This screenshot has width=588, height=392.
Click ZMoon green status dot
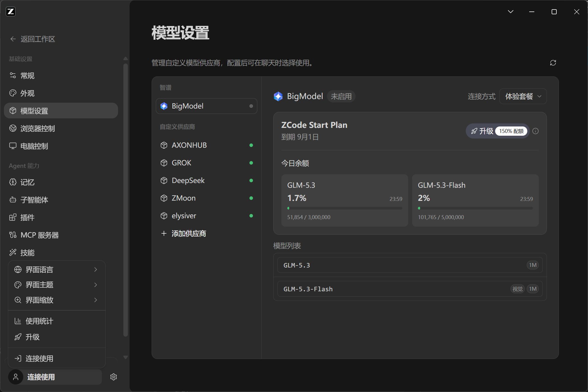coord(251,198)
